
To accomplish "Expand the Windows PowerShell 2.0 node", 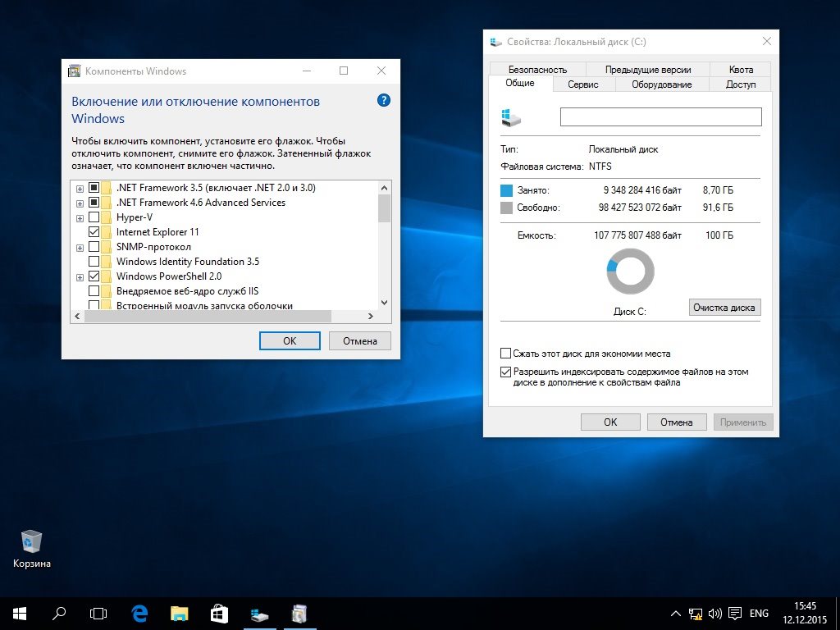I will [x=80, y=277].
